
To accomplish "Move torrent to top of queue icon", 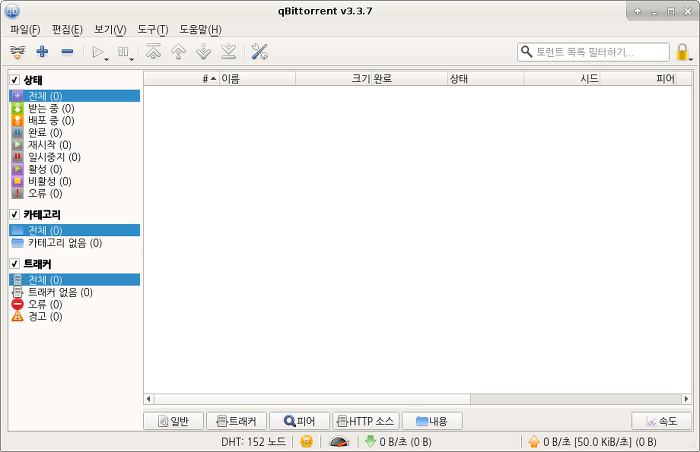I will (154, 52).
